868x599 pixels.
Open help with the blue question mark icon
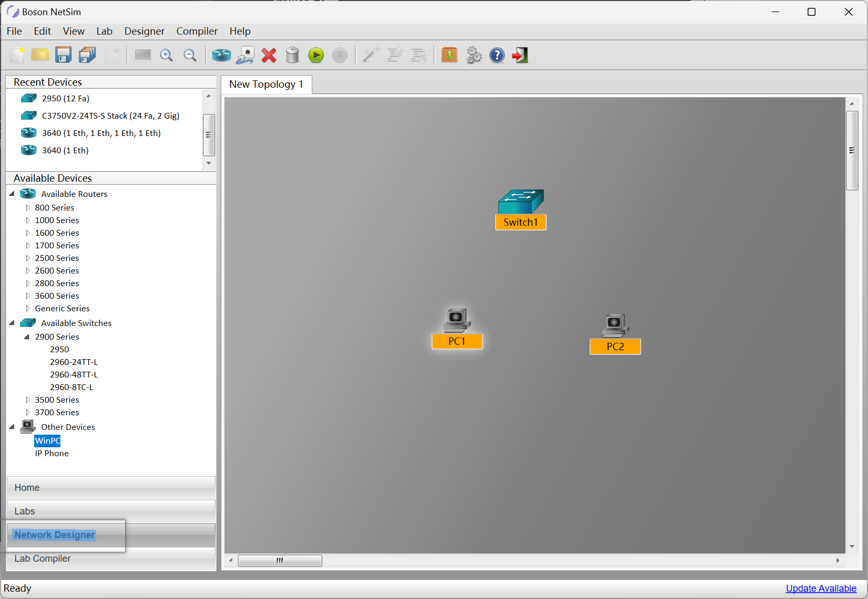tap(497, 55)
